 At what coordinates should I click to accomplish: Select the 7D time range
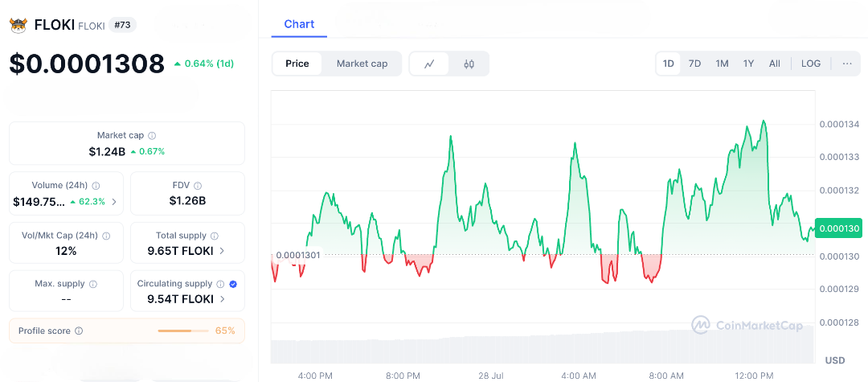(694, 64)
